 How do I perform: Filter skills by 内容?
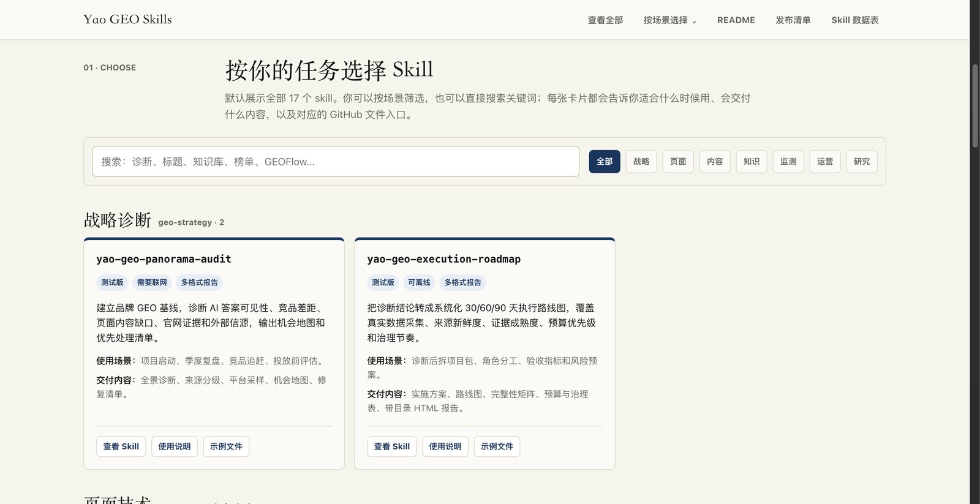(715, 162)
